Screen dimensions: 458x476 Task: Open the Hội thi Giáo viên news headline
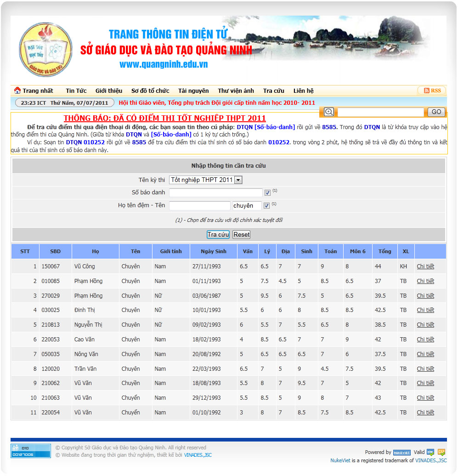pyautogui.click(x=217, y=103)
